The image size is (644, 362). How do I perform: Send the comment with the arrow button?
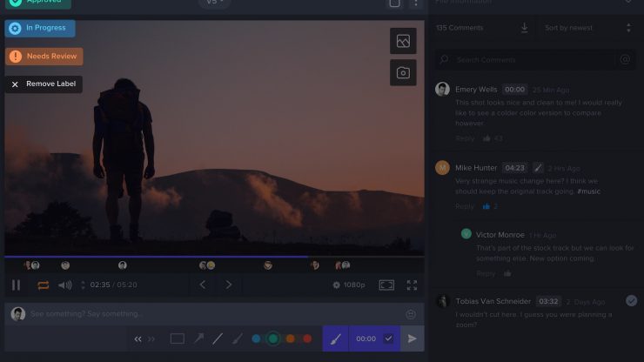tap(413, 339)
